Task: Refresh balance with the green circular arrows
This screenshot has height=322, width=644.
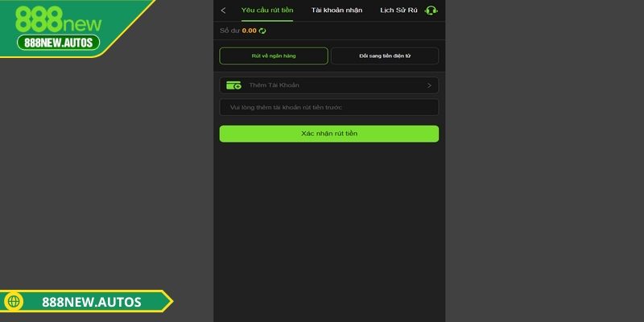Action: [x=262, y=31]
